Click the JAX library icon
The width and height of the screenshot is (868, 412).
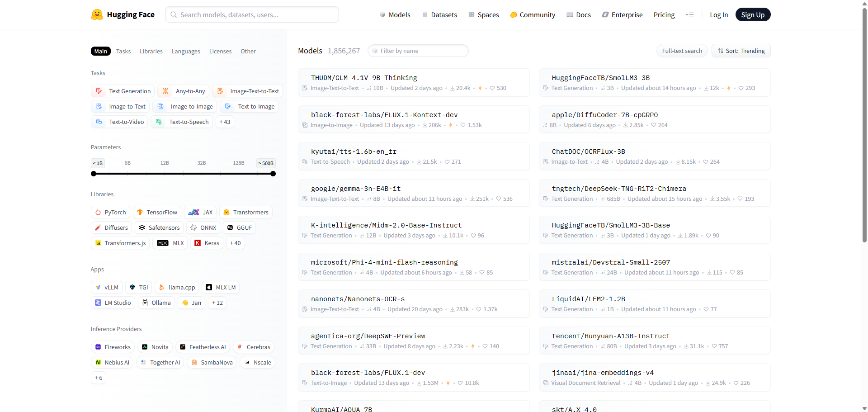tap(193, 212)
